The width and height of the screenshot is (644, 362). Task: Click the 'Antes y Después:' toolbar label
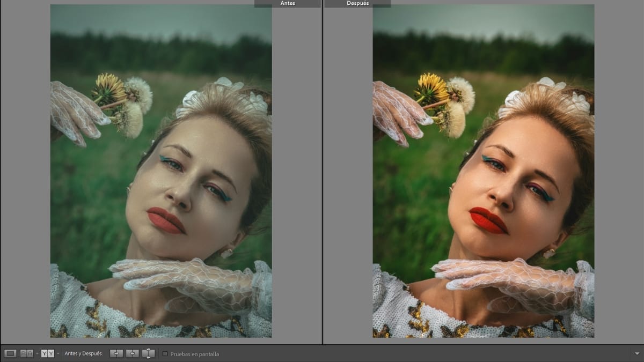83,354
